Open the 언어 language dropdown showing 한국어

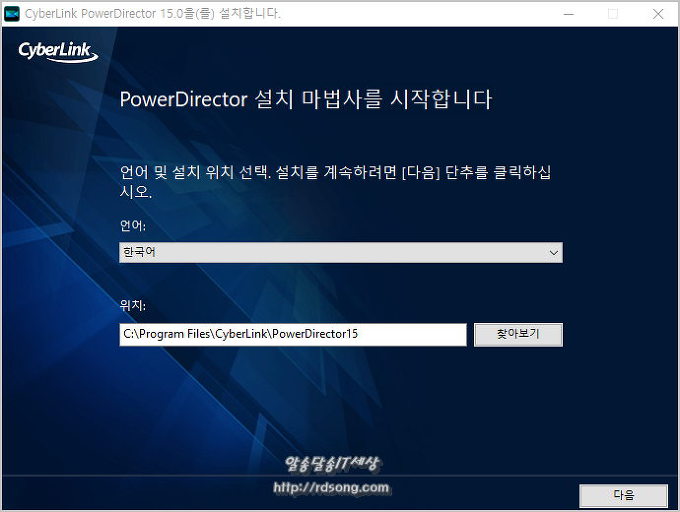click(x=341, y=252)
